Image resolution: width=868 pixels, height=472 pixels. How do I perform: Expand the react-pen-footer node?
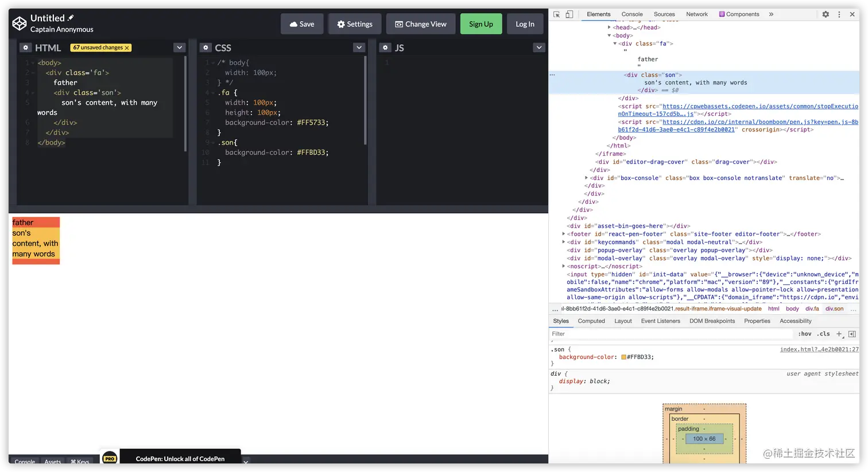point(563,234)
